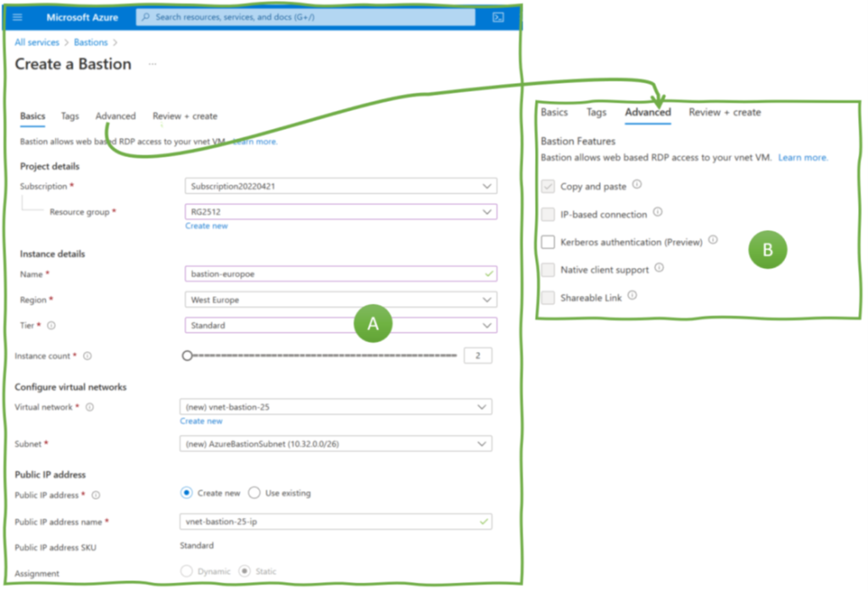
Task: Show the Instance count info icon
Action: (x=87, y=356)
